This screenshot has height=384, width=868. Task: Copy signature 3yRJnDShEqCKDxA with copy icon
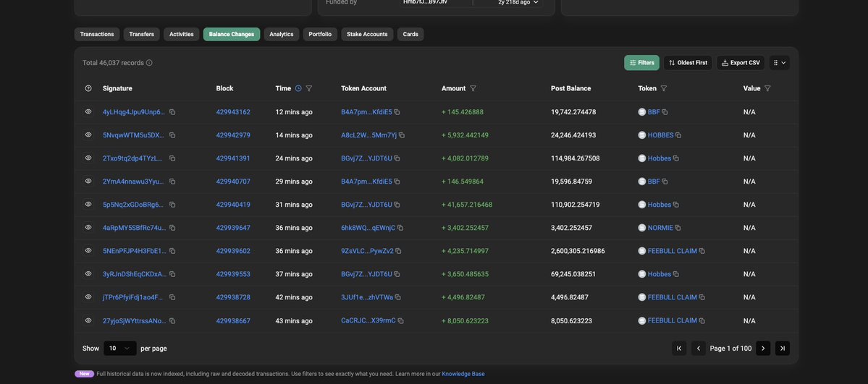tap(172, 275)
